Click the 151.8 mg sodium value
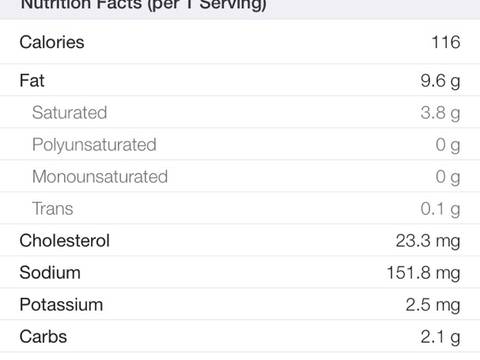 click(x=424, y=273)
